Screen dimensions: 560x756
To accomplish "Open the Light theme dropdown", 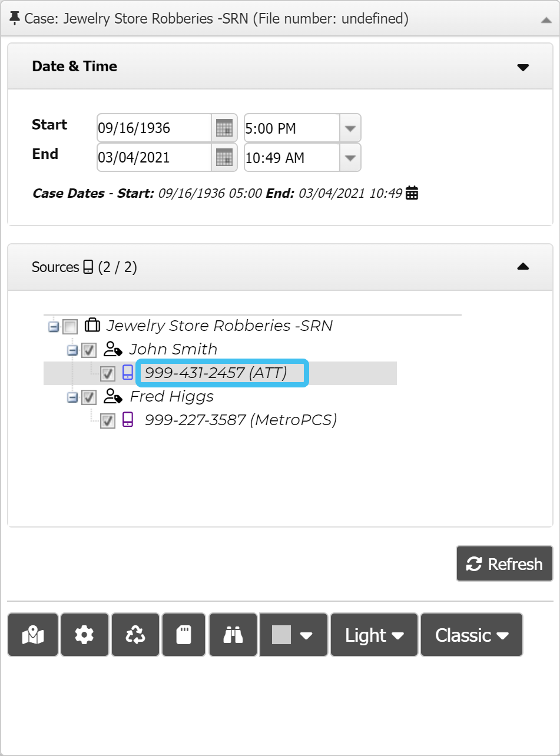I will click(x=374, y=635).
